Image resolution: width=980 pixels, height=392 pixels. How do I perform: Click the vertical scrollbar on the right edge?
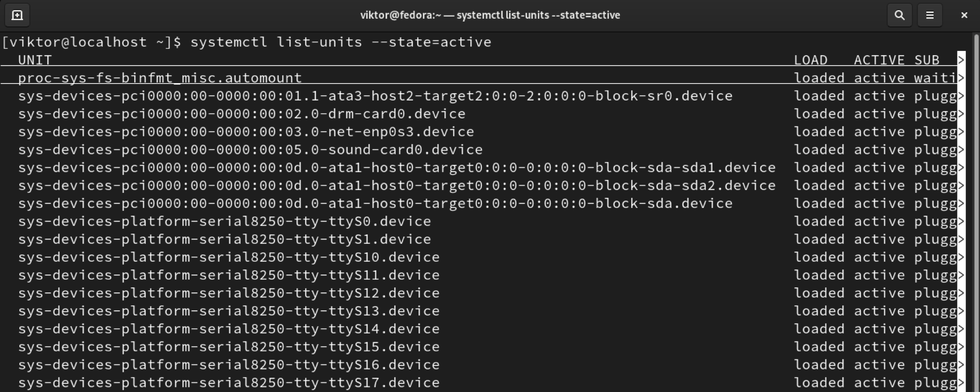pyautogui.click(x=976, y=211)
